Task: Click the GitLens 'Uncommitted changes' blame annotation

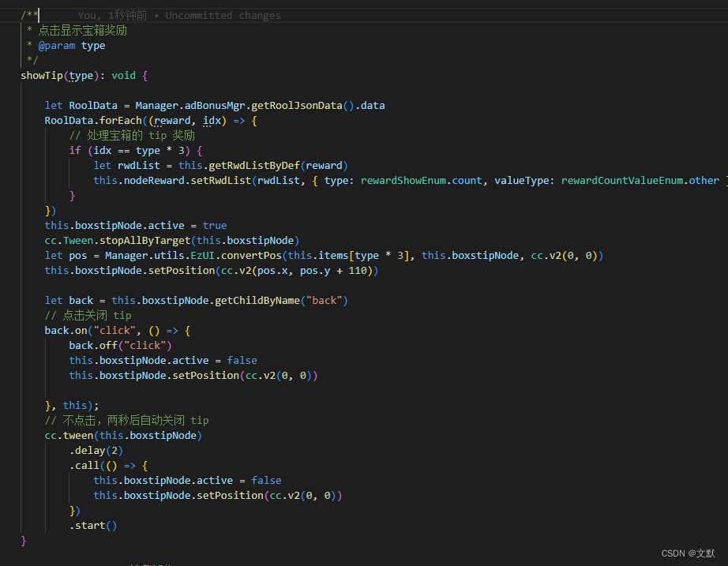Action: pos(223,15)
